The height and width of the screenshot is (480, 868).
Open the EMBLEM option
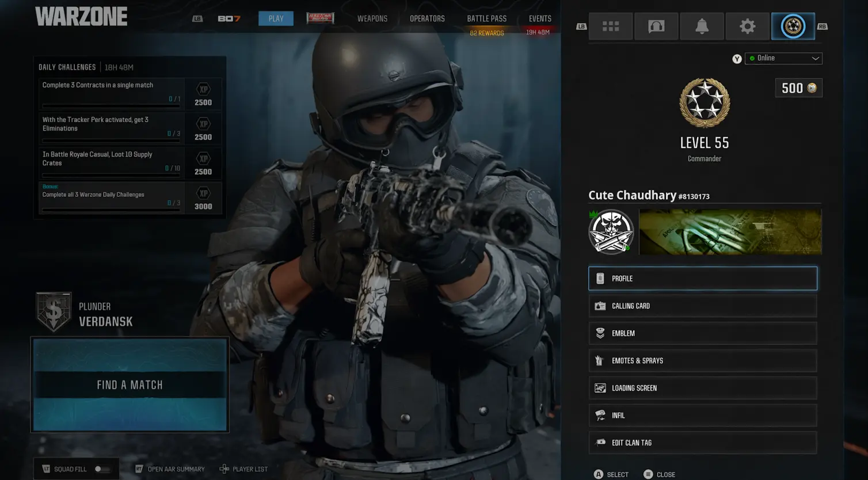702,333
